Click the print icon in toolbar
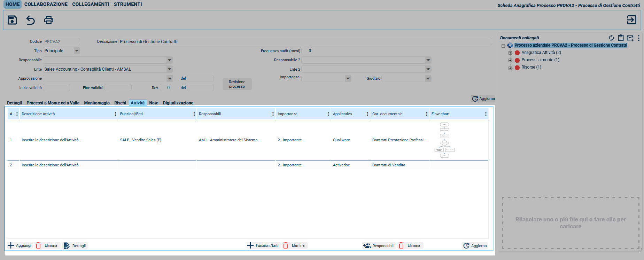 tap(49, 20)
